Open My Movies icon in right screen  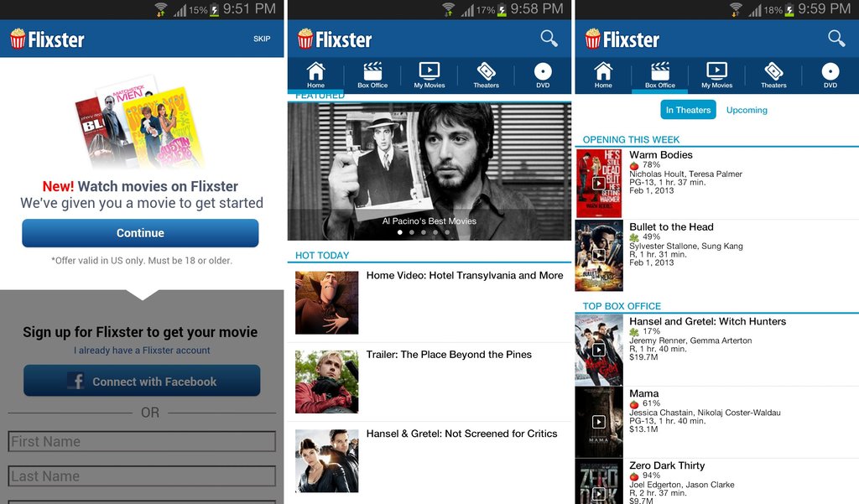point(717,71)
